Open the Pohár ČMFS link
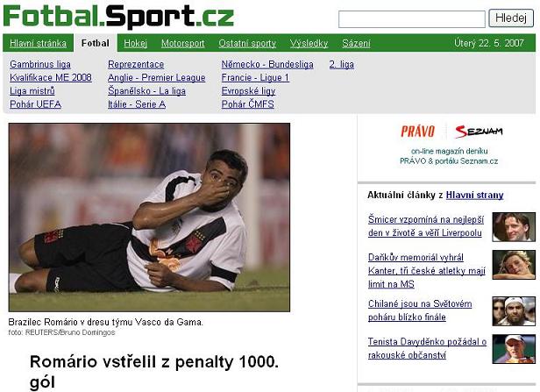 (247, 104)
